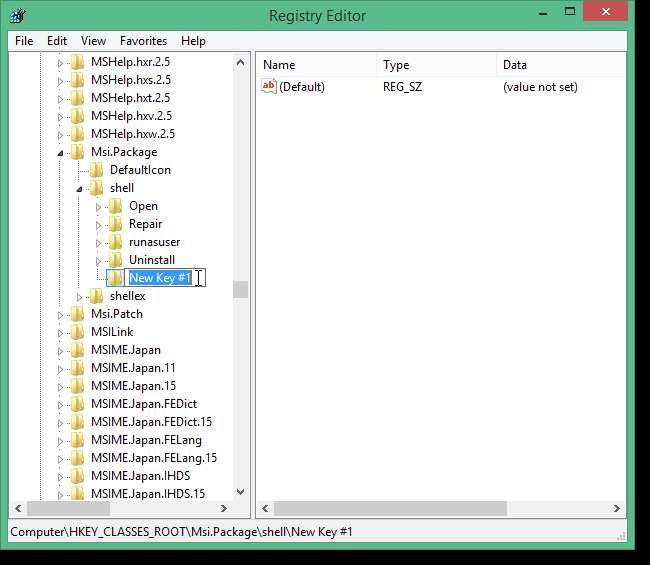
Task: Click the shell key folder icon
Action: click(97, 188)
